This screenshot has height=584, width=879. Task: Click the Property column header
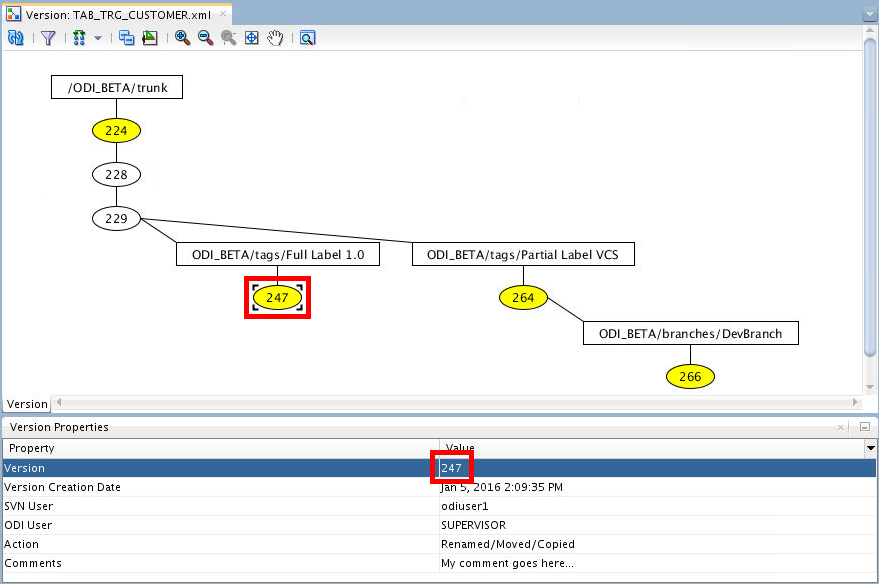(x=221, y=448)
